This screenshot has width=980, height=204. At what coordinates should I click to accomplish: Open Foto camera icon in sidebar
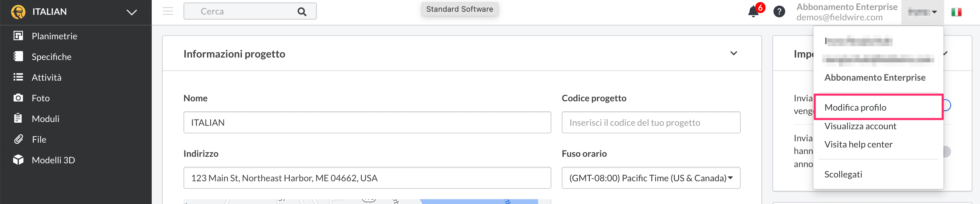pyautogui.click(x=18, y=98)
